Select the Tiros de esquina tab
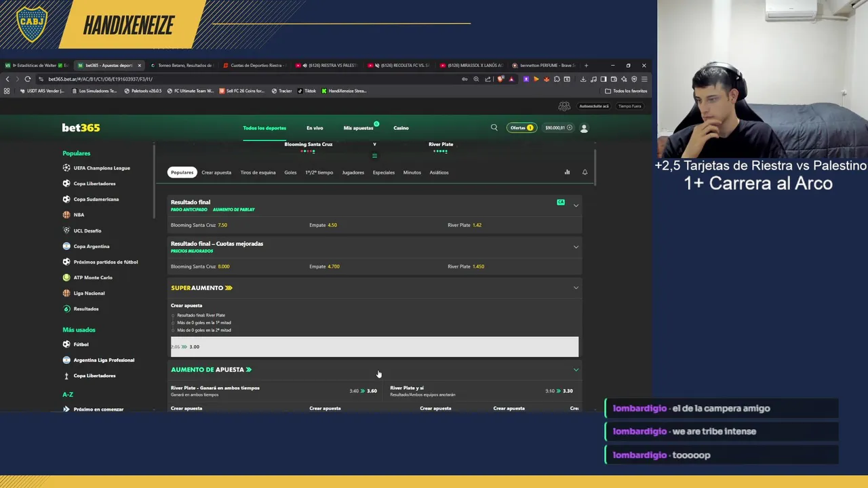The height and width of the screenshot is (488, 868). [x=258, y=172]
